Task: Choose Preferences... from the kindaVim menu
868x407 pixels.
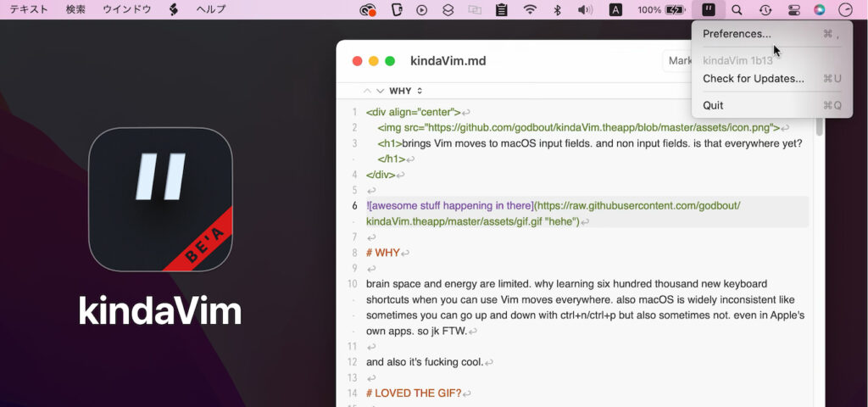Action: pos(737,34)
